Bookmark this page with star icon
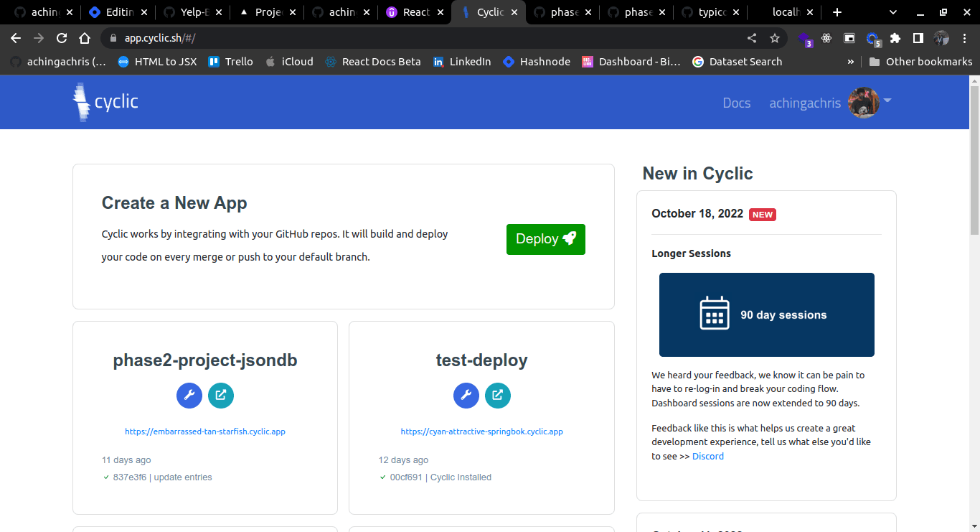The height and width of the screenshot is (532, 980). [x=775, y=38]
